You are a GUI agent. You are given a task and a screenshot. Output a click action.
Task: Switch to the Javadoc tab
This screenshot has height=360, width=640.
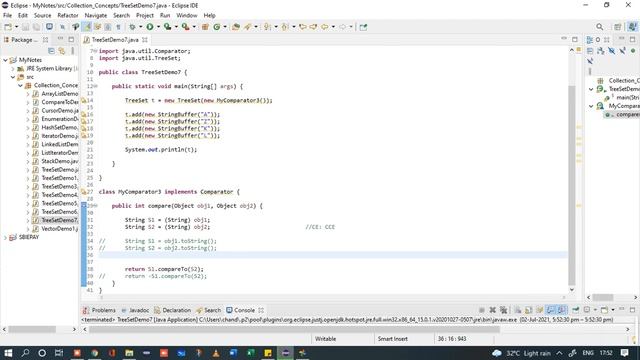point(135,310)
